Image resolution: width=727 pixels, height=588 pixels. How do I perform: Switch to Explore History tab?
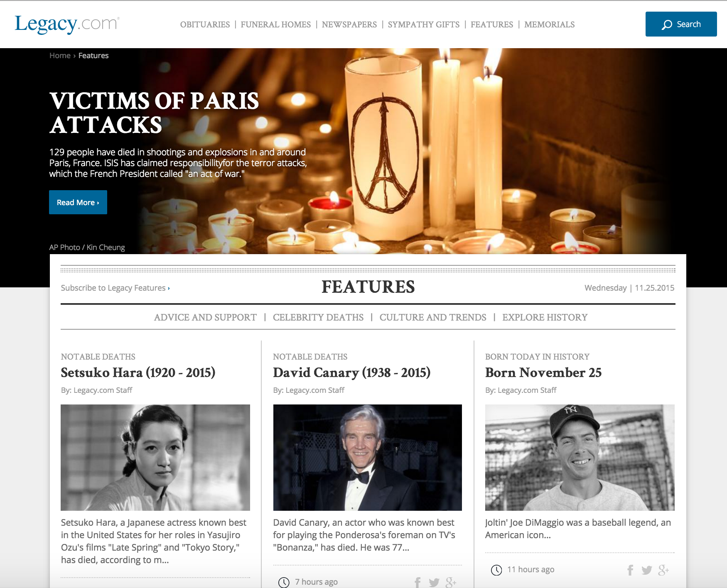(545, 317)
